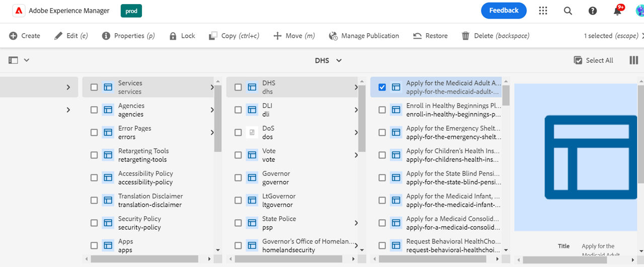
Task: Open the rail selector dropdown arrow
Action: (x=27, y=60)
